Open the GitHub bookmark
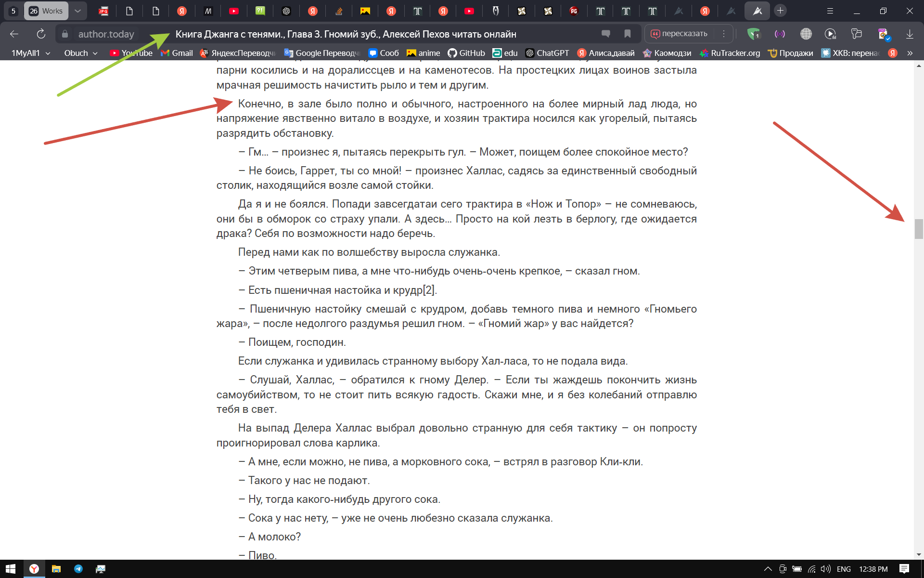The height and width of the screenshot is (578, 924). pyautogui.click(x=466, y=53)
